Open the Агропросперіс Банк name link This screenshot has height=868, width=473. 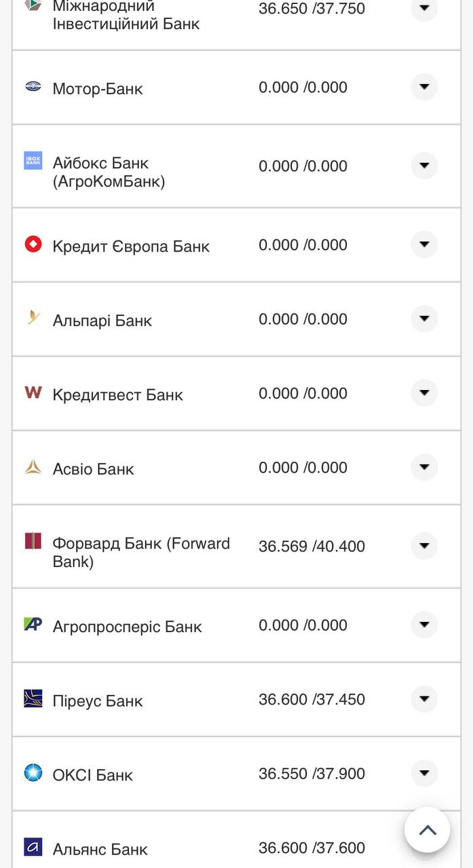127,627
